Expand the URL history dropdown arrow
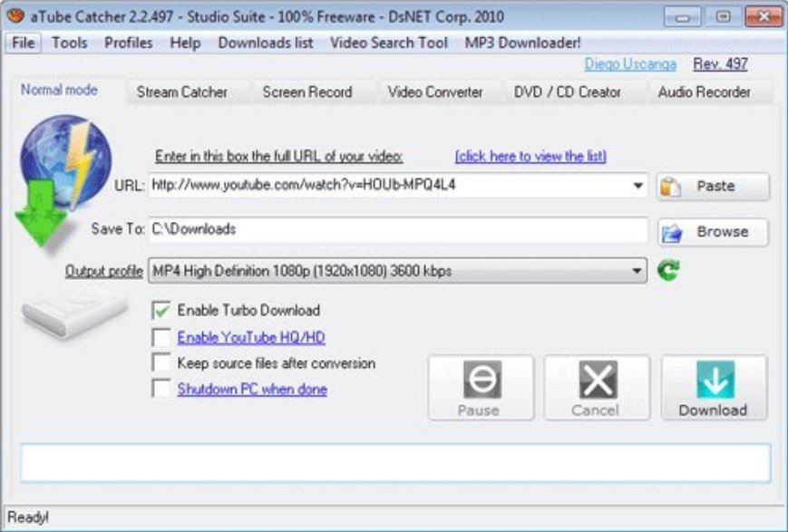 click(x=637, y=186)
